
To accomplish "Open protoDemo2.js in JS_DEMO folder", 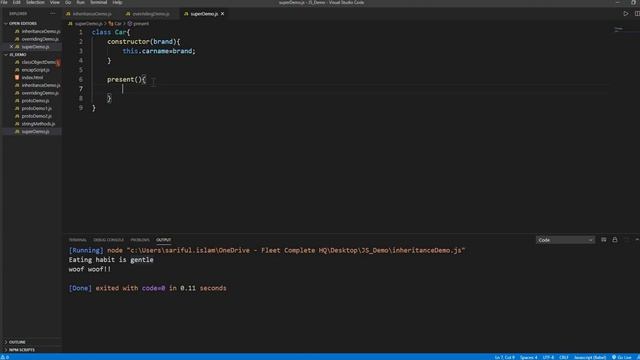I will pyautogui.click(x=36, y=116).
